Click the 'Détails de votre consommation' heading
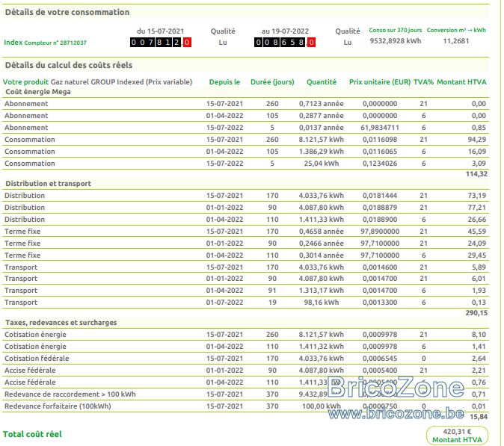This screenshot has width=504, height=446. pyautogui.click(x=67, y=12)
